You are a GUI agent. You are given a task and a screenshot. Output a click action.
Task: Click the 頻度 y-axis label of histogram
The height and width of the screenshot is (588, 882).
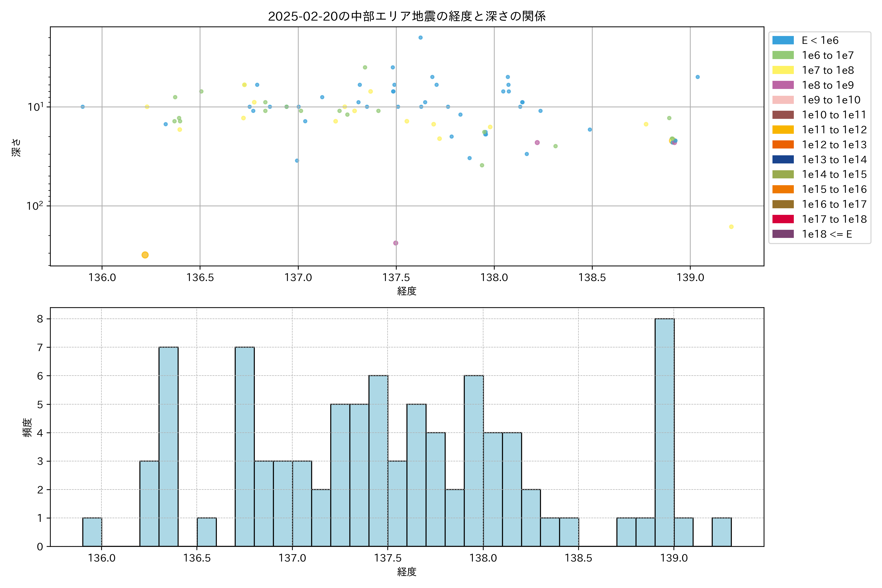[x=27, y=428]
